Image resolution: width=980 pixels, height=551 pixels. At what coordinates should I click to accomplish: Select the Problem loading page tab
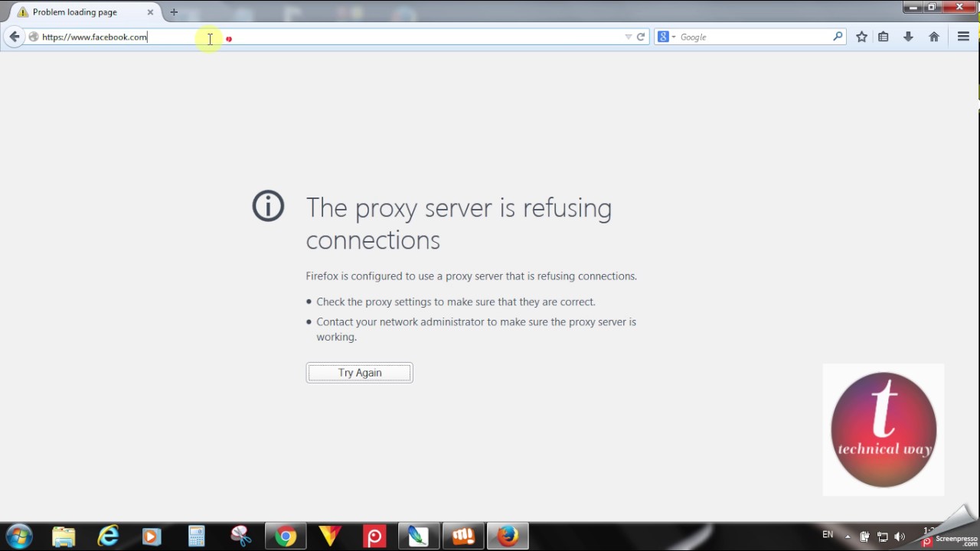point(84,12)
